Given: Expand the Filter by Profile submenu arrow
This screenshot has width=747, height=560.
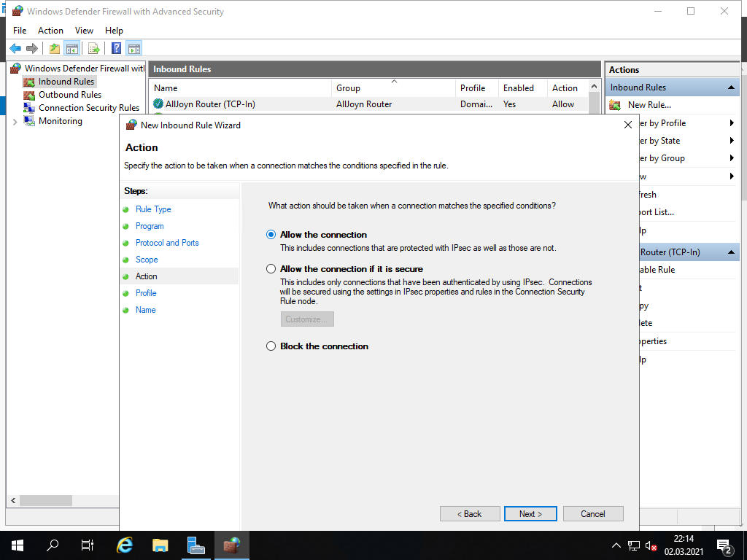Looking at the screenshot, I should 731,123.
